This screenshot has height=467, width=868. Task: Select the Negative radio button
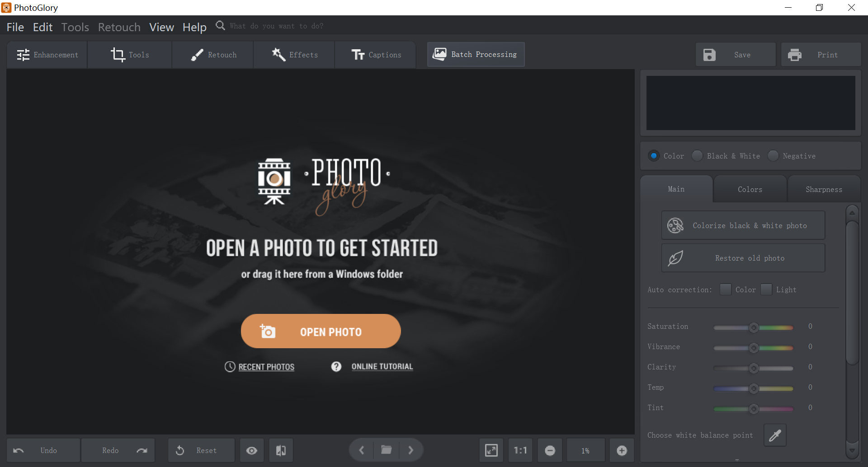(773, 156)
